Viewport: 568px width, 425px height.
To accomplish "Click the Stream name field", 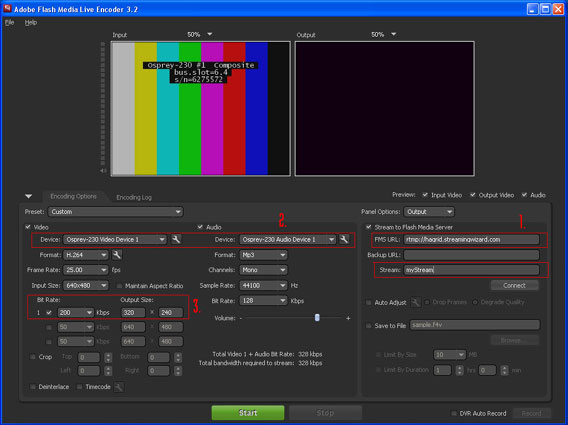I will coord(471,270).
